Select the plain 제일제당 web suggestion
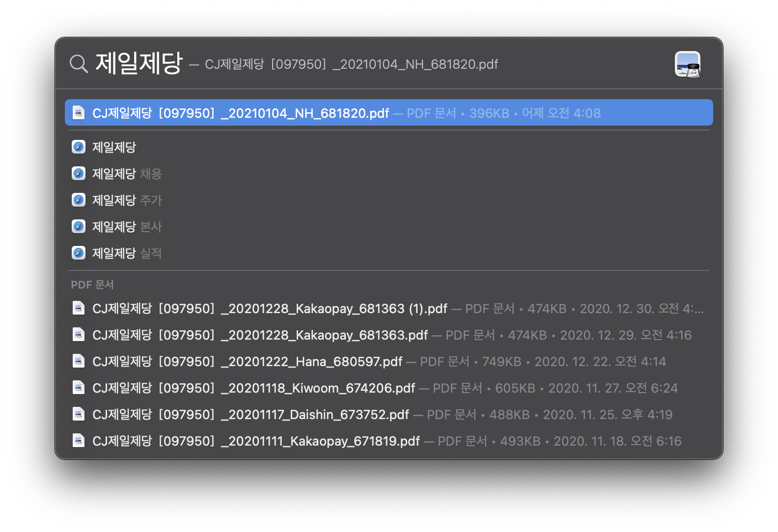Image resolution: width=778 pixels, height=532 pixels. [x=389, y=147]
